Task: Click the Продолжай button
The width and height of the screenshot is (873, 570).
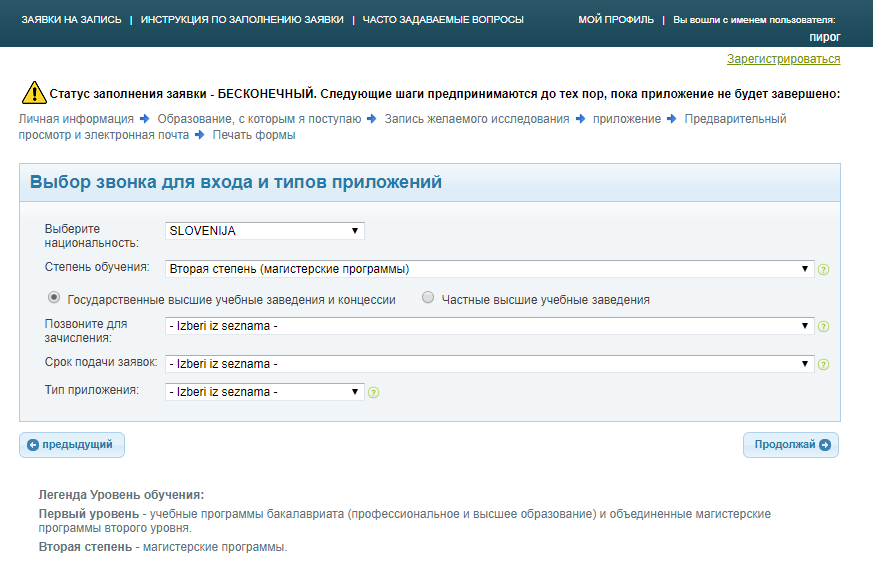Action: [x=791, y=445]
